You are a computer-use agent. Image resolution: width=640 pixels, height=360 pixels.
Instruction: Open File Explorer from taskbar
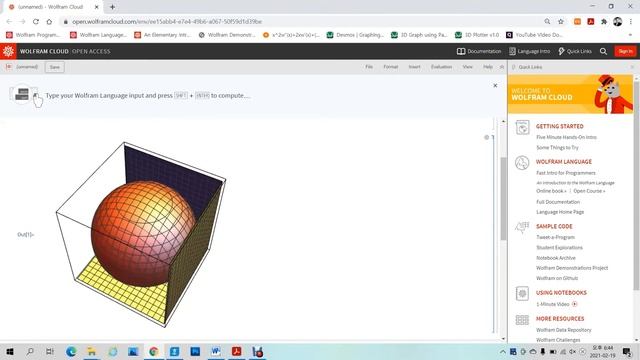[92, 351]
